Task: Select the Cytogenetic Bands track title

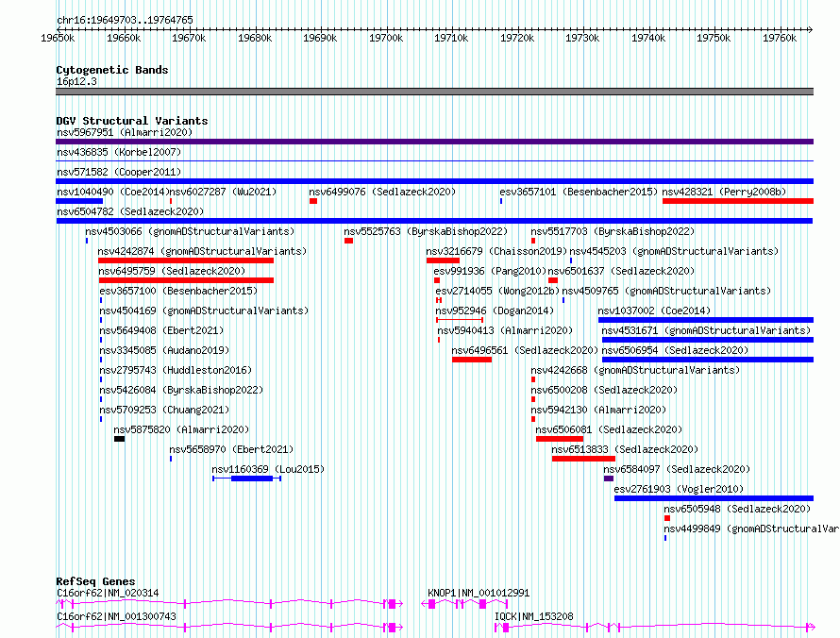Action: (x=112, y=70)
